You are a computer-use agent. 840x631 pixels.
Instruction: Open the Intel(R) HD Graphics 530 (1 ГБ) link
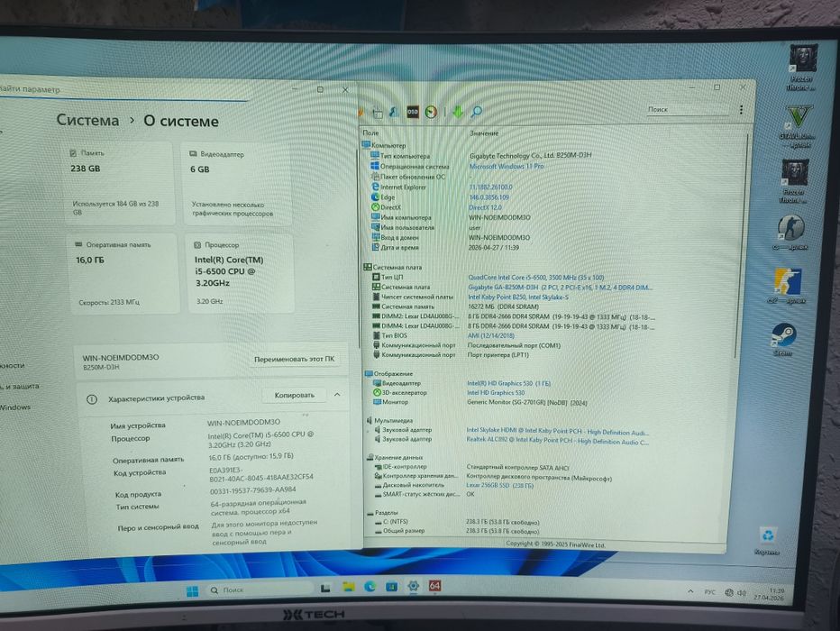[x=508, y=383]
